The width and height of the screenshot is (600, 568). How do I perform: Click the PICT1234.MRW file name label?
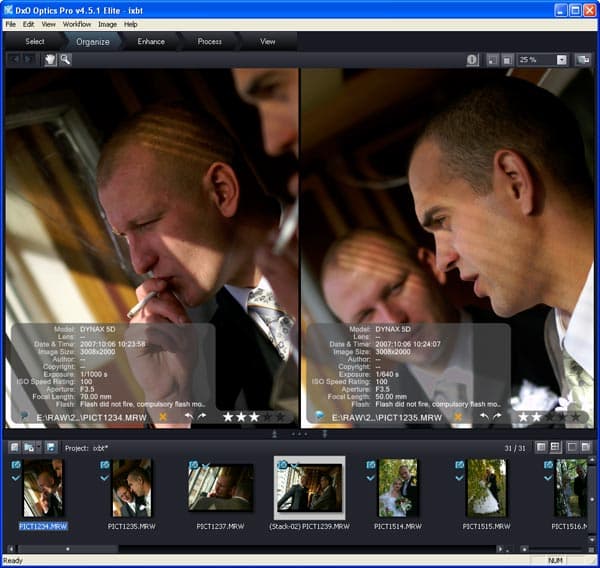tap(43, 526)
